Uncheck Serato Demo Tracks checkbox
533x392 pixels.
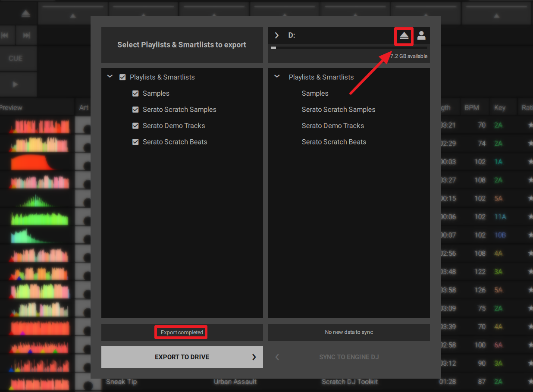135,125
